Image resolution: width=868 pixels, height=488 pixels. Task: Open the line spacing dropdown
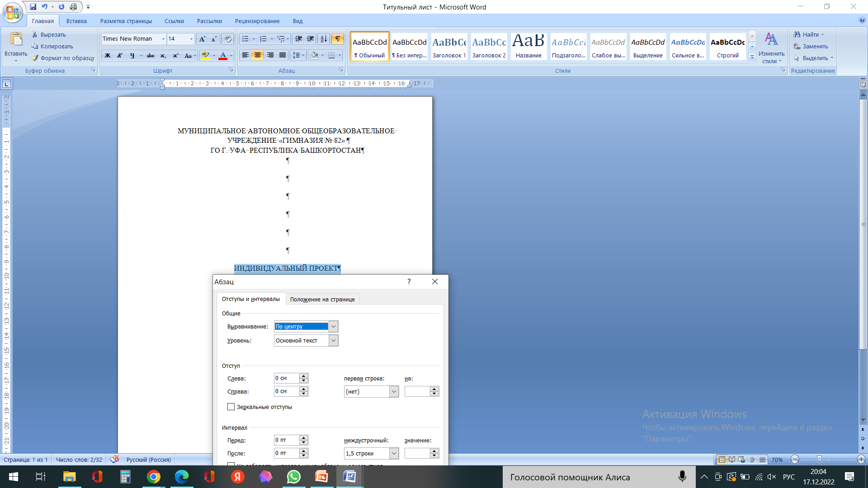(394, 453)
